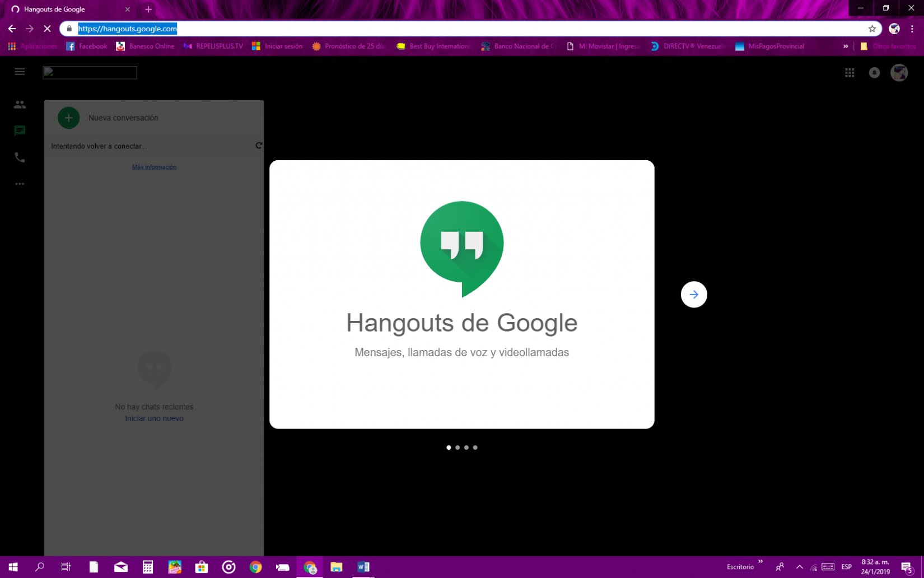
Task: Close the Hangouts de Google tab
Action: coord(128,9)
